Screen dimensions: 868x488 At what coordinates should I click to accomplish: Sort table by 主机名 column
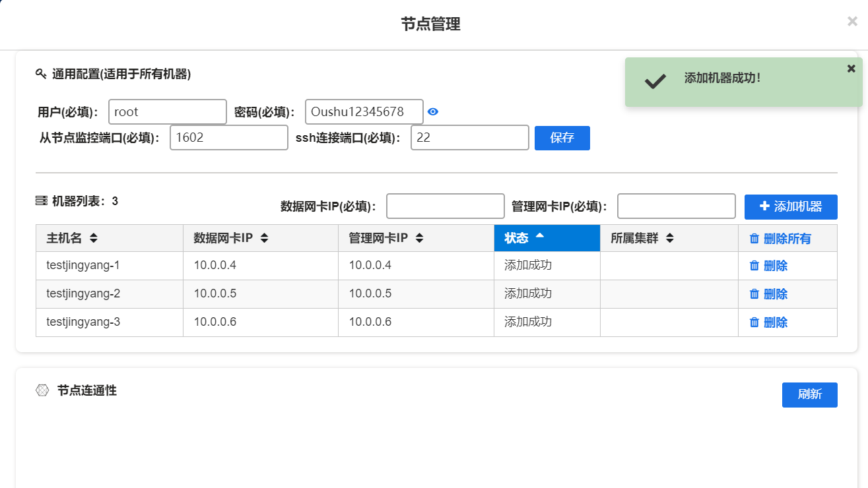point(94,238)
